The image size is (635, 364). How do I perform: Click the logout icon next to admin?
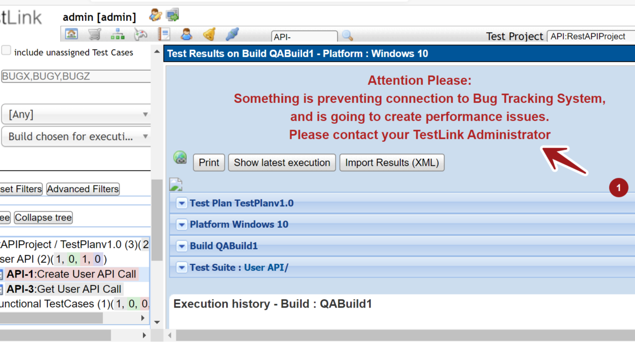[173, 15]
